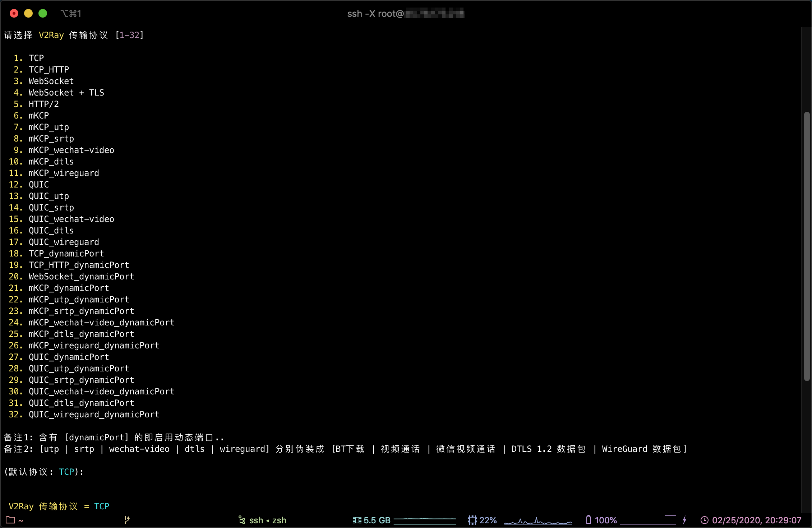Click the '15. QUIC_wechat-video' line

tap(61, 219)
